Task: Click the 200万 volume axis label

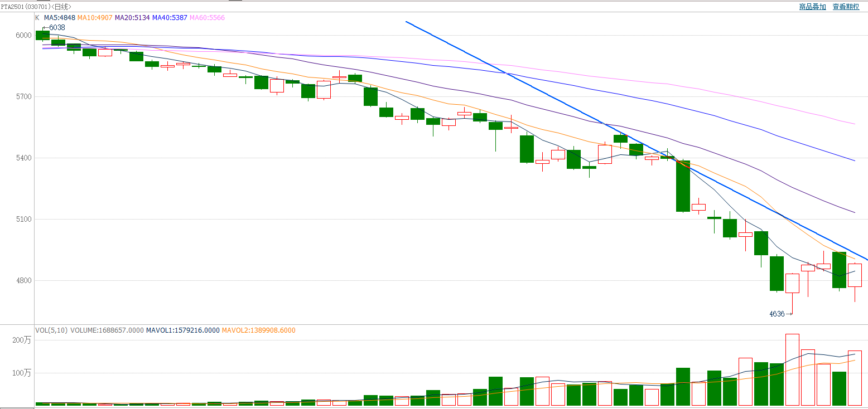Action: click(21, 340)
